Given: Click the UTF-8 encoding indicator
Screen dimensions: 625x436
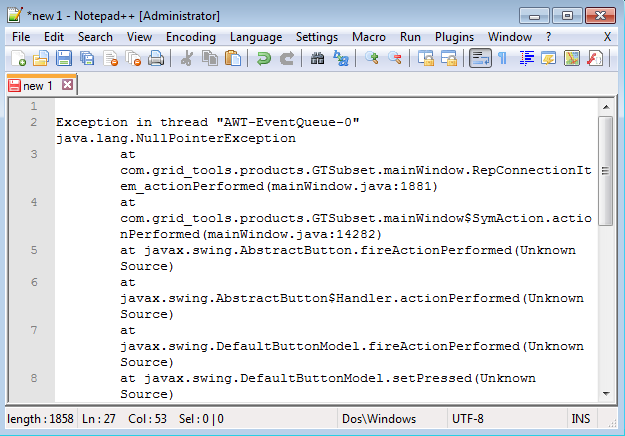Looking at the screenshot, I should coord(468,419).
